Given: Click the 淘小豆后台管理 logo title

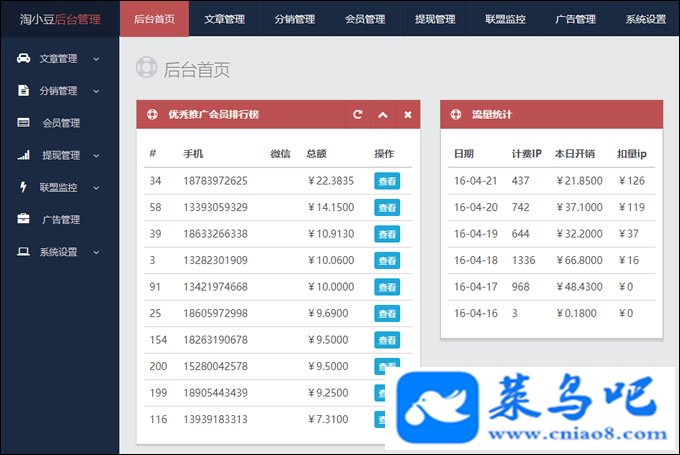Looking at the screenshot, I should pyautogui.click(x=60, y=19).
